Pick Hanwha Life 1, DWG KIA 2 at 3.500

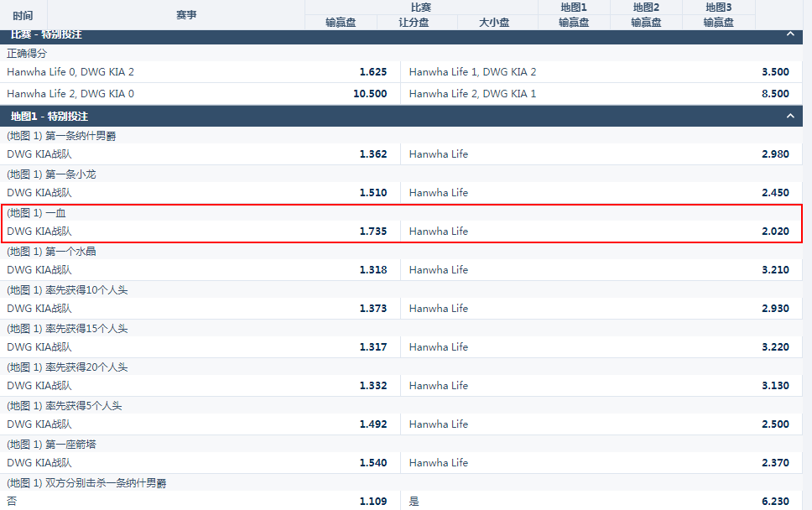pyautogui.click(x=599, y=72)
